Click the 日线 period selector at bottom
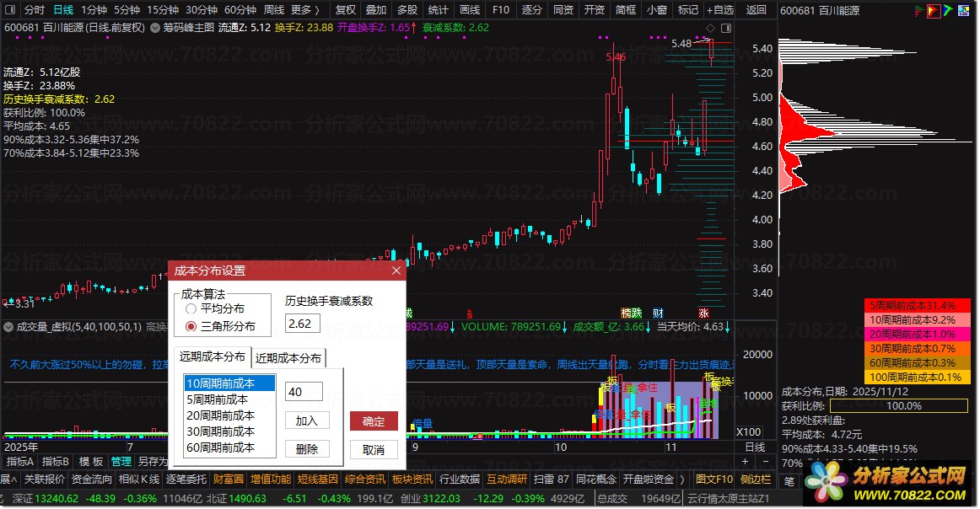Viewport: 980px width, 509px height. (x=756, y=447)
